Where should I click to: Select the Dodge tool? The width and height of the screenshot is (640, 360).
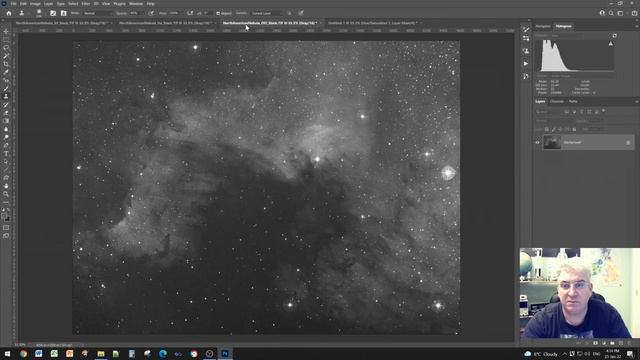tap(6, 138)
